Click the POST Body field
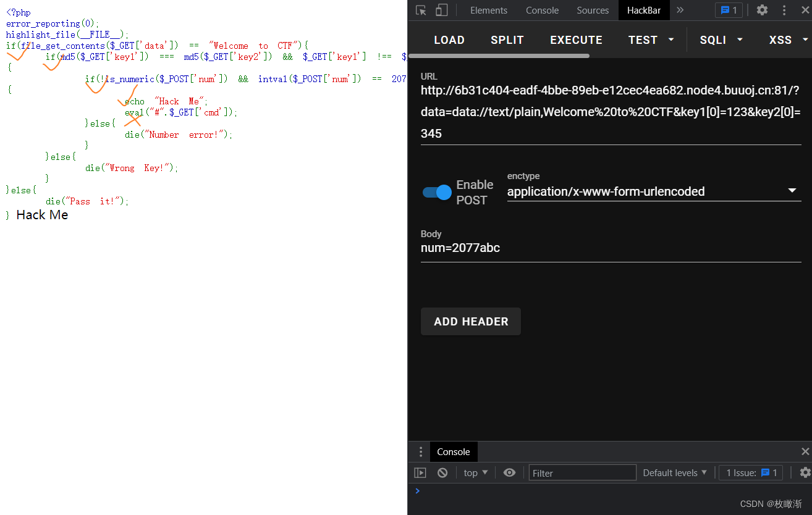812x515 pixels. point(611,248)
